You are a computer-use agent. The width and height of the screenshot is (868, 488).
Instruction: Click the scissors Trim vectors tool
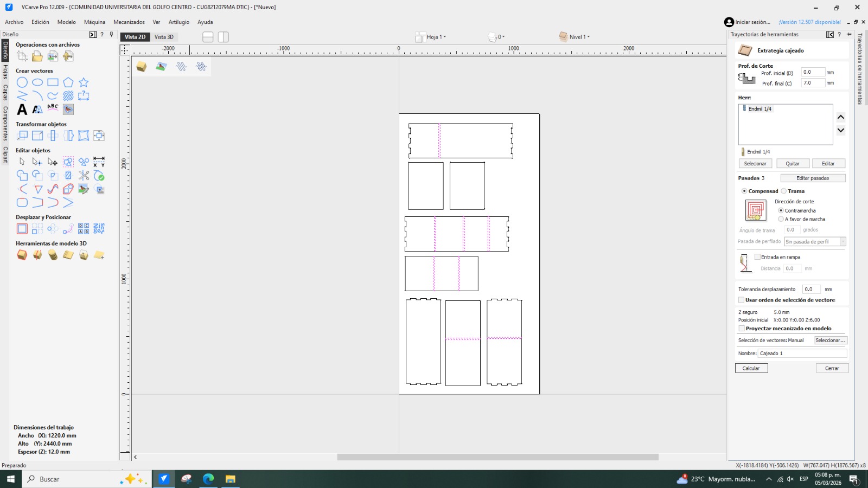click(x=84, y=175)
